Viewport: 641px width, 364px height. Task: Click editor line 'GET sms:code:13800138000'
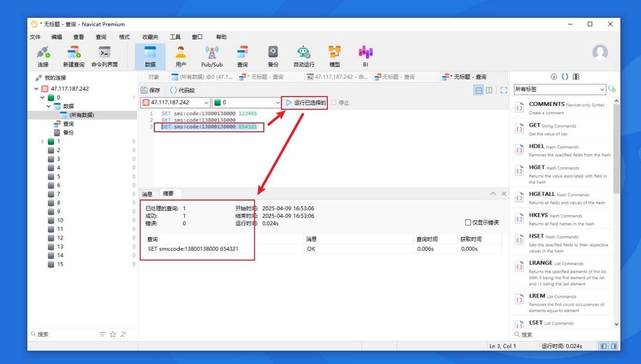click(198, 120)
